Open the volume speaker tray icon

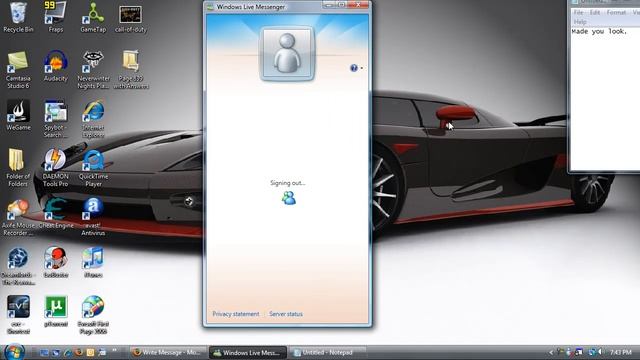(600, 352)
